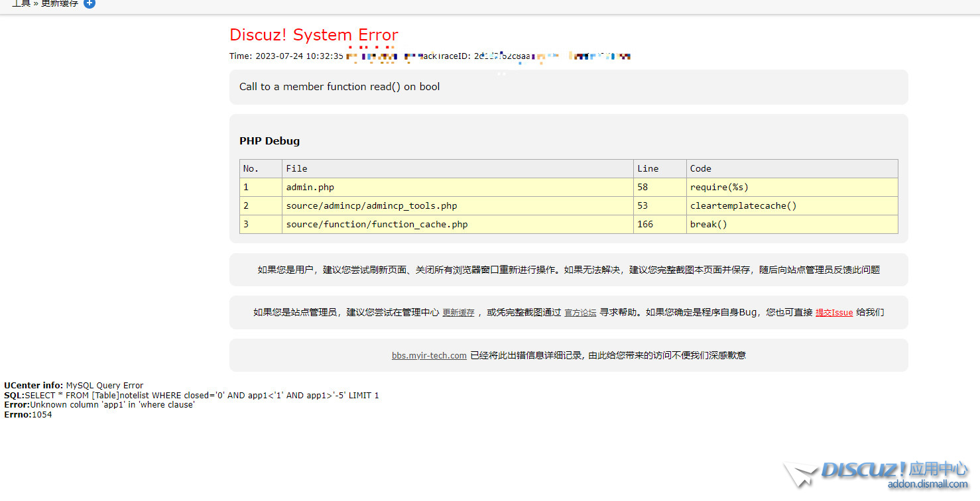This screenshot has height=501, width=980.
Task: Open the 更新缓存 link in the administrator notice
Action: coord(458,313)
